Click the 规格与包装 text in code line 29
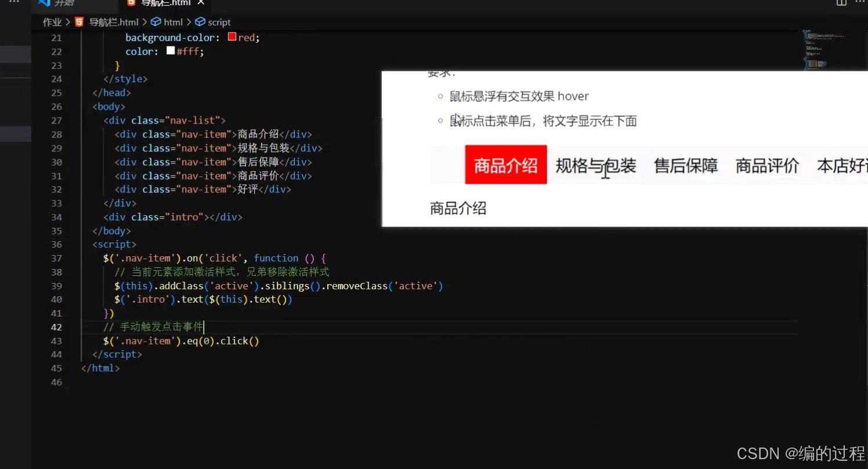Screen dimensions: 868x469 [263, 148]
